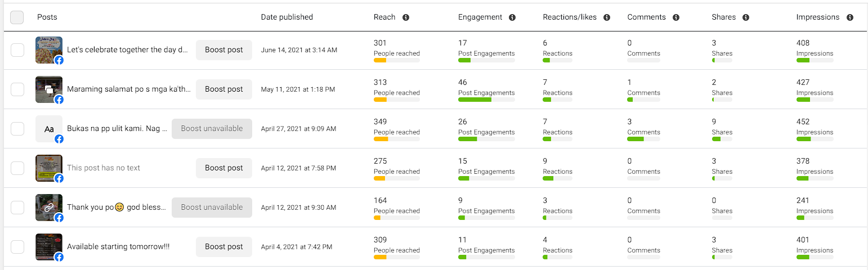Select the June 14, 2021 post checkbox

(x=17, y=49)
